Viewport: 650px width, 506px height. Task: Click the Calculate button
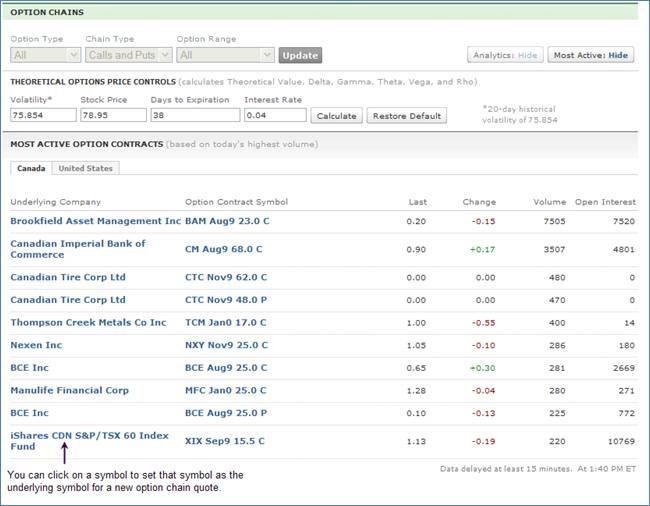pyautogui.click(x=337, y=116)
